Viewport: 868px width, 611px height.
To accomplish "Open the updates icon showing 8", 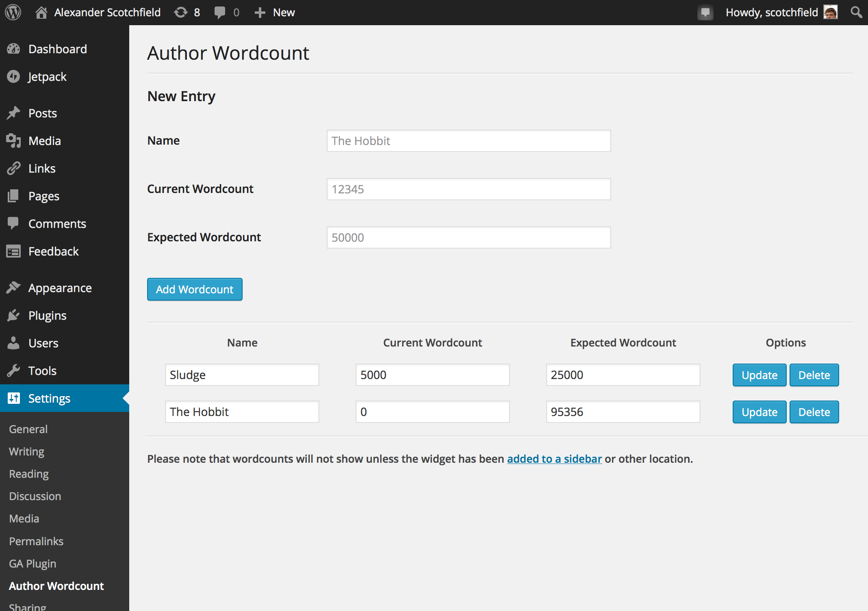I will click(181, 12).
